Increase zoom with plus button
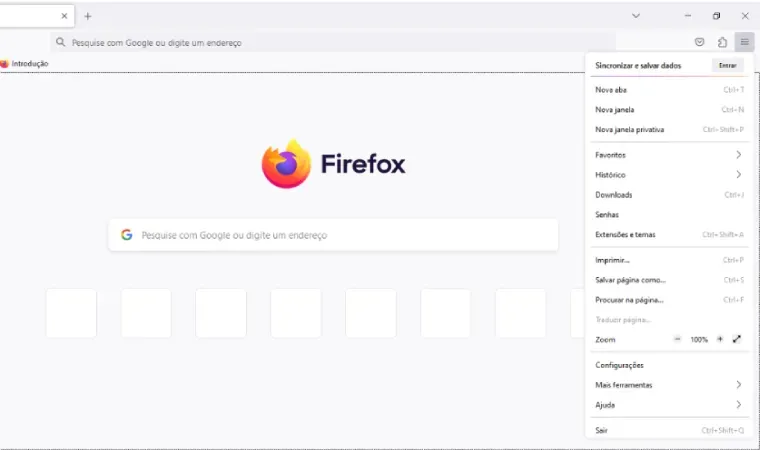 tap(720, 339)
